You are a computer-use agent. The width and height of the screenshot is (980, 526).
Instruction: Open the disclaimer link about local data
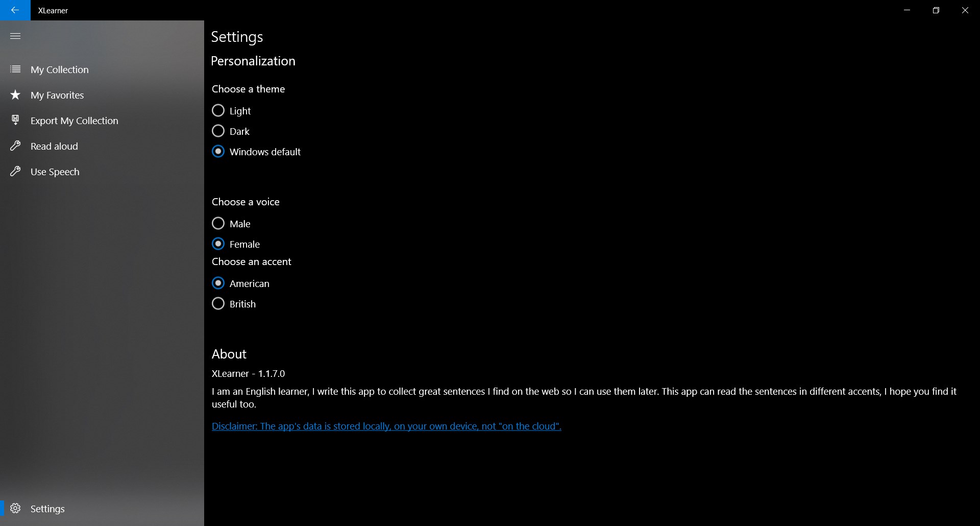386,426
